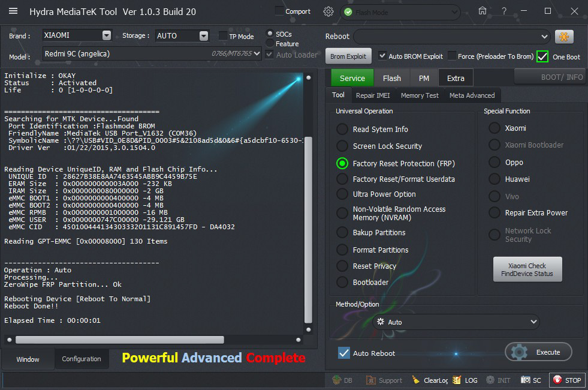Open the Method/Option Auto dropdown

coord(533,322)
